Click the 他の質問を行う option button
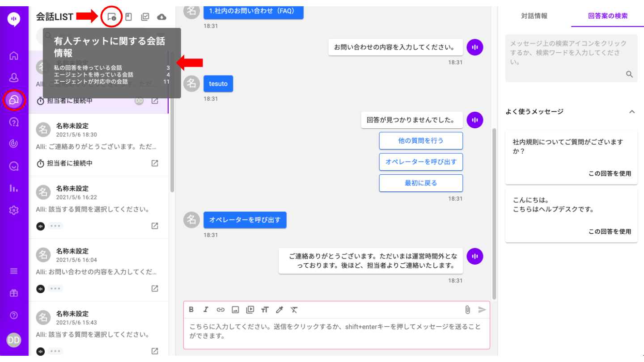The image size is (644, 362). pos(421,140)
